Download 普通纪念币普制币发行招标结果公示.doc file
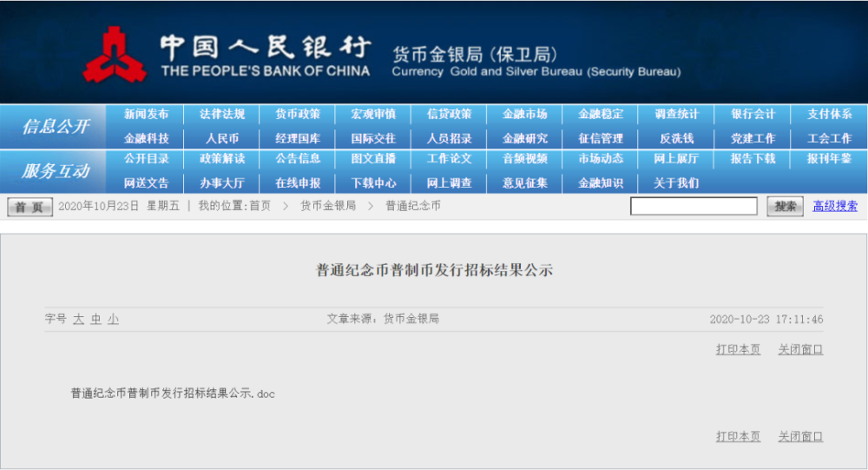Image resolution: width=868 pixels, height=470 pixels. click(x=173, y=394)
